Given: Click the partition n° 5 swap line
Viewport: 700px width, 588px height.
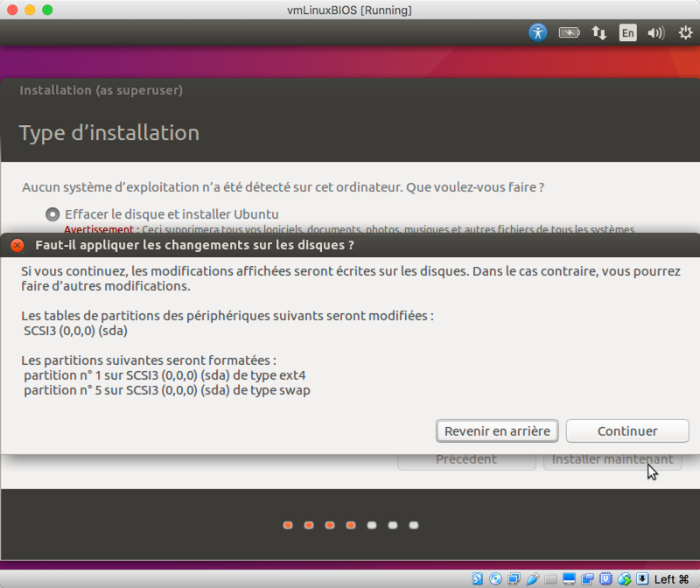Looking at the screenshot, I should click(x=167, y=390).
